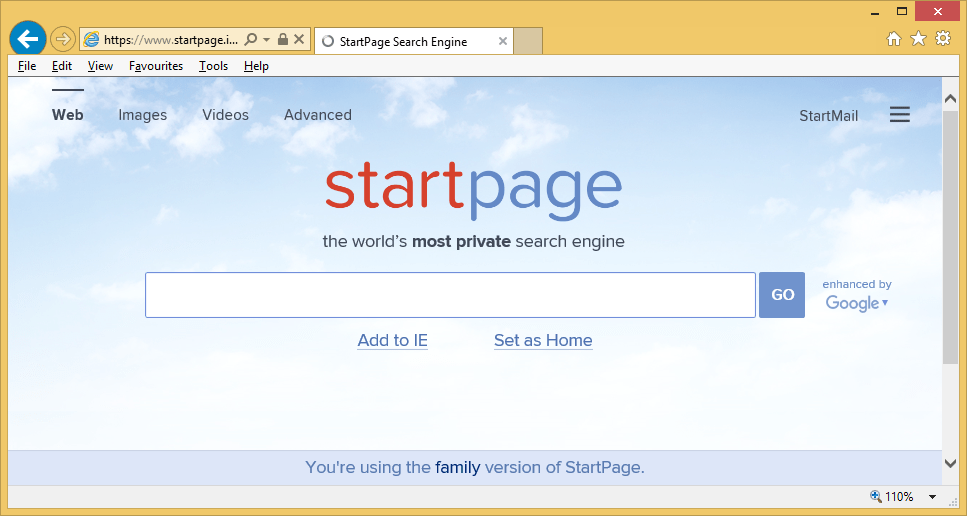Viewport: 967px width, 516px height.
Task: Focus the StartPage search input box
Action: coord(450,295)
